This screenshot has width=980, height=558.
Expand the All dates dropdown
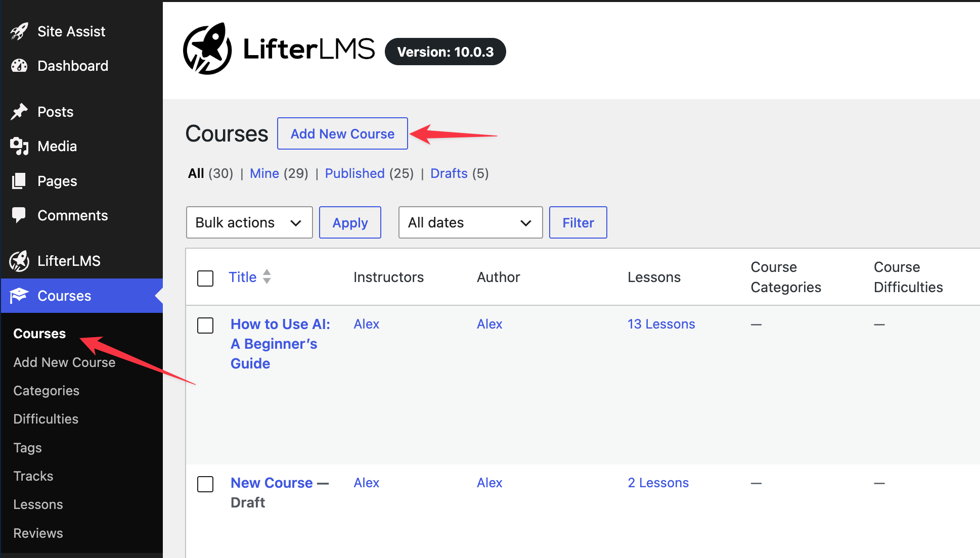(470, 222)
